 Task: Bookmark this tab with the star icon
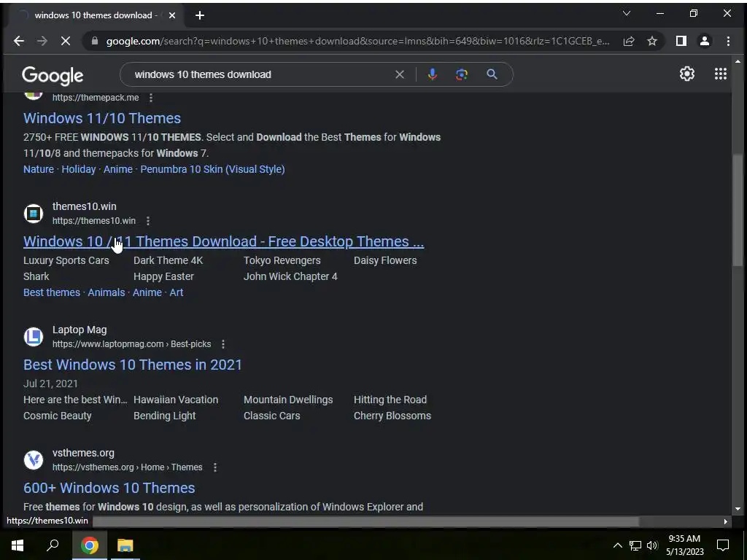pyautogui.click(x=651, y=41)
